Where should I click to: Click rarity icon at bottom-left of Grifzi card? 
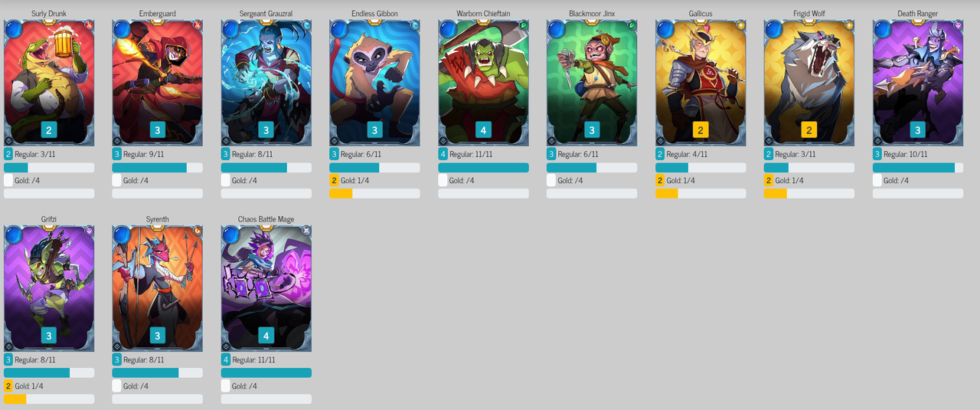[x=9, y=346]
